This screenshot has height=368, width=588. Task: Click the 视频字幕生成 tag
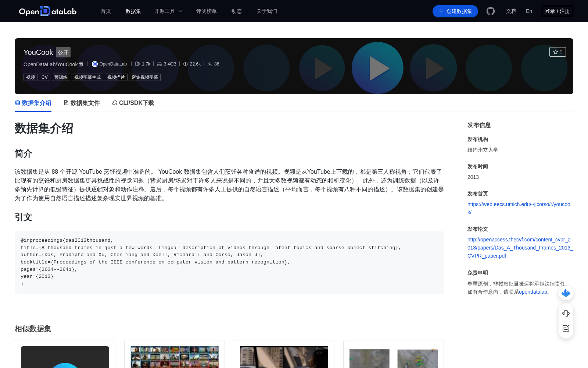[87, 77]
